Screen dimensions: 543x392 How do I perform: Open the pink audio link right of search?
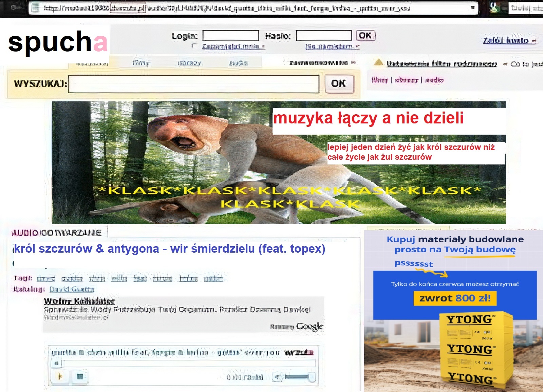tap(434, 80)
